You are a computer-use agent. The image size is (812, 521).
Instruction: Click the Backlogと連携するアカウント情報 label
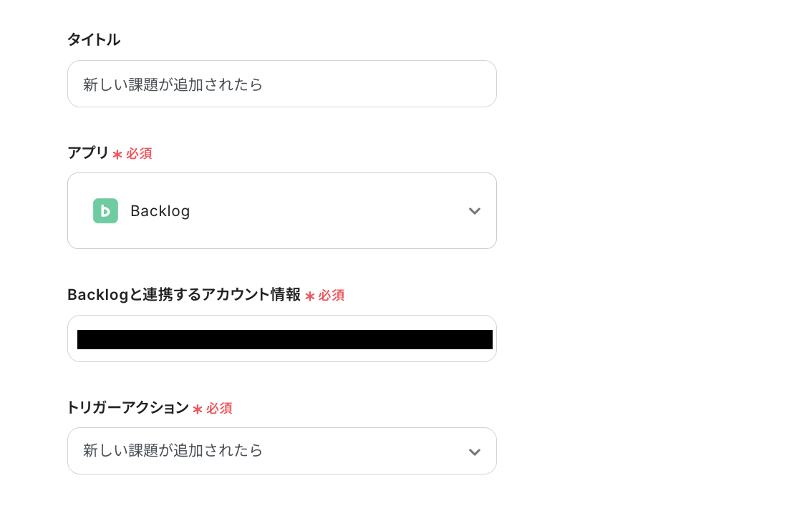[184, 295]
